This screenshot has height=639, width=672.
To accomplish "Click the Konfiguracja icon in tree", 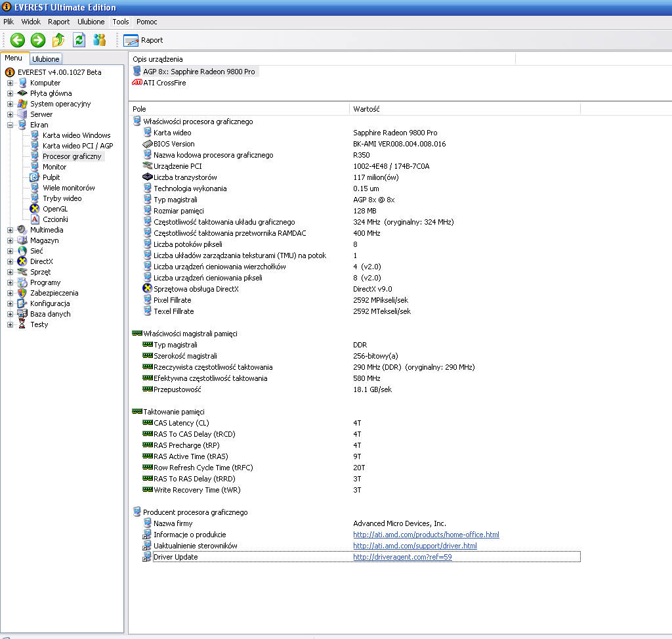I will point(22,303).
